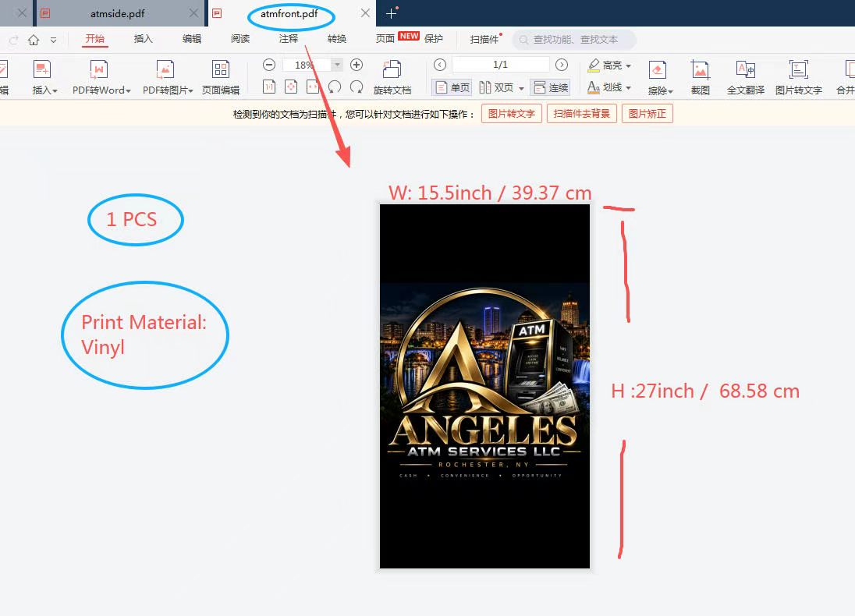Go to the previous page arrow
Image resolution: width=855 pixels, height=616 pixels.
coord(440,65)
